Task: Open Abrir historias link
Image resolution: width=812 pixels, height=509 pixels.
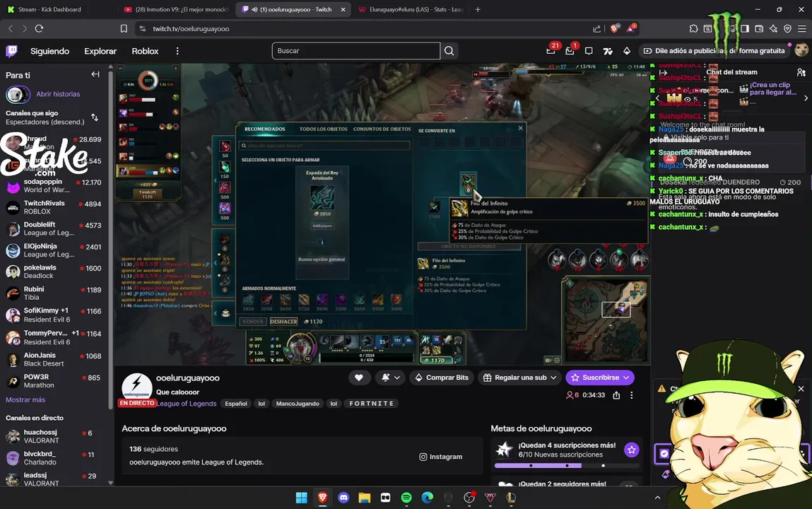Action: (58, 94)
